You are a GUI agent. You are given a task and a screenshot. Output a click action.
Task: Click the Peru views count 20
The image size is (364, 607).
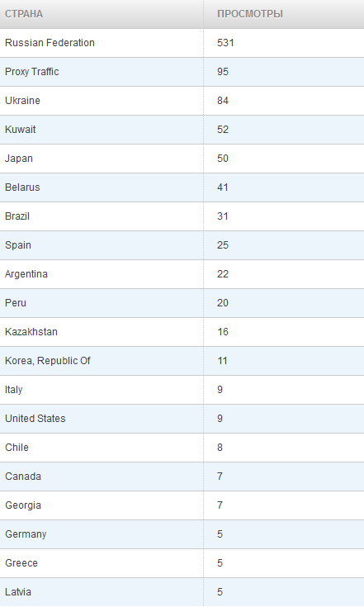(223, 303)
